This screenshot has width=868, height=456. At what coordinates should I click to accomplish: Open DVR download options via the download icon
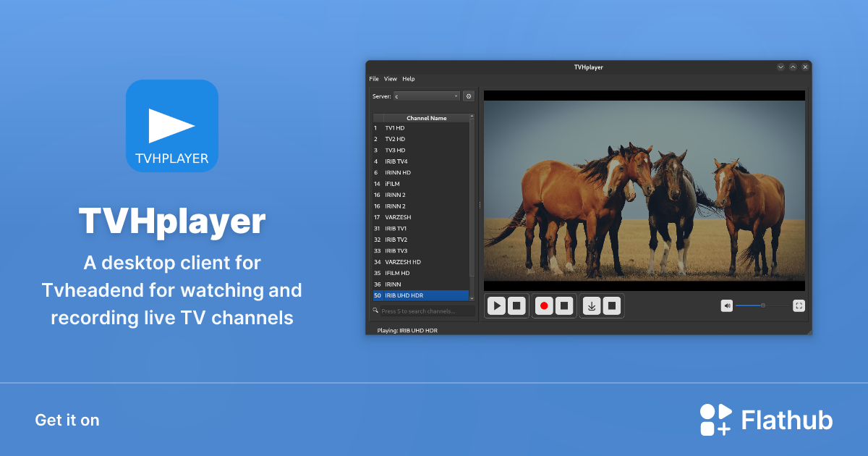[592, 306]
